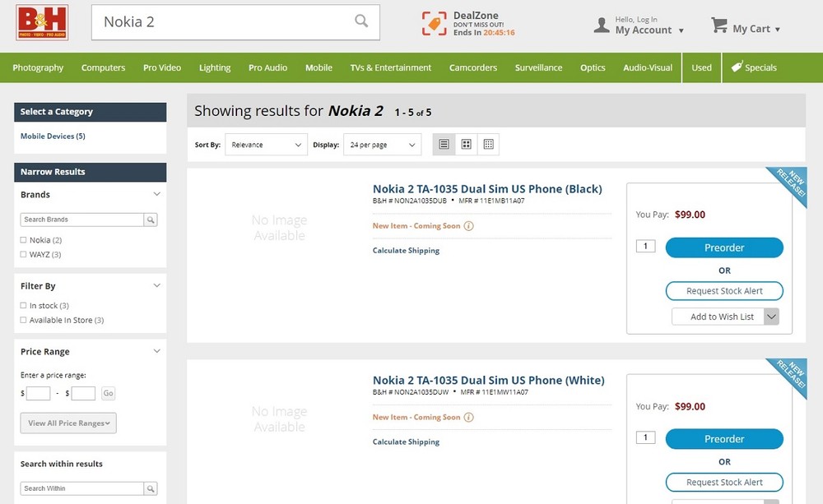The width and height of the screenshot is (823, 504).
Task: Request Stock Alert for White phone
Action: click(x=724, y=483)
